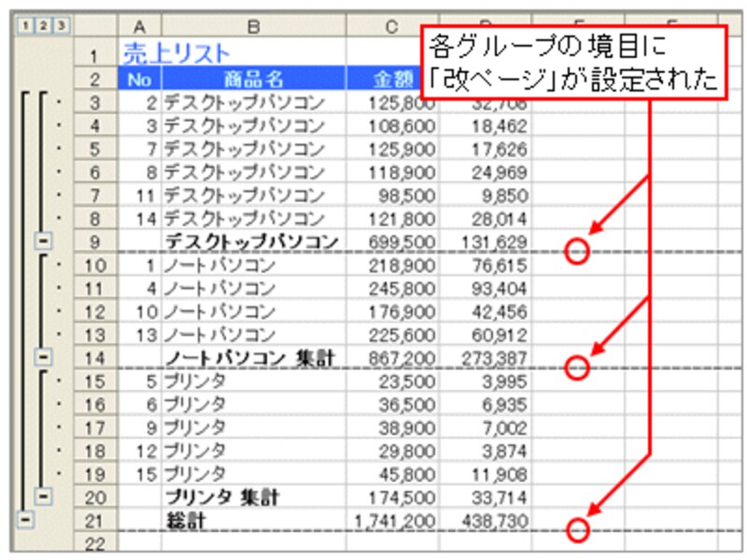Click outline level 2 button

(x=39, y=26)
